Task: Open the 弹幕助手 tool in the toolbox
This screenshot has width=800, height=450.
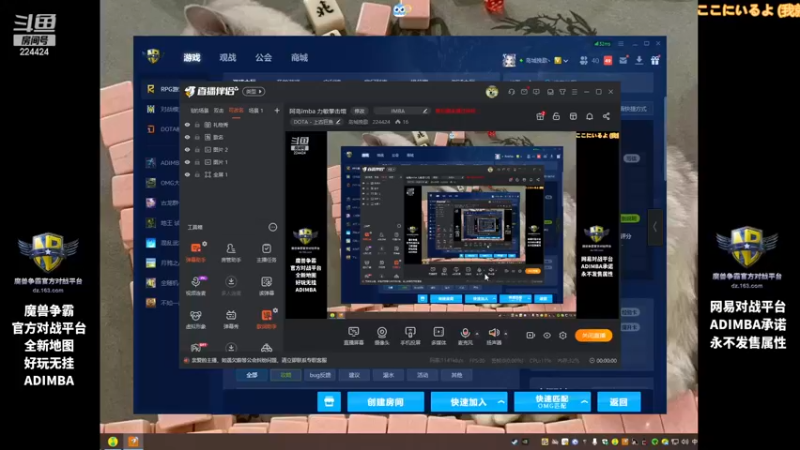Action: tap(196, 252)
